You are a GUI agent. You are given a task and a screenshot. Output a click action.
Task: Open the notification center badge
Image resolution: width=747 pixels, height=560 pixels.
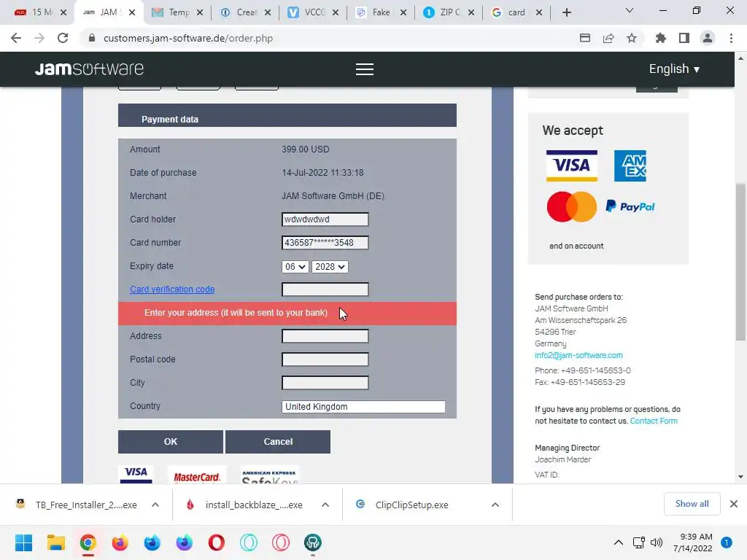(x=726, y=542)
